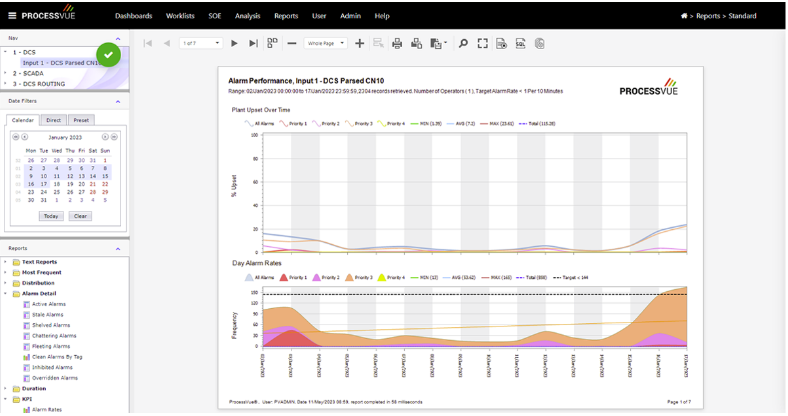Jump to the last report page
Image resolution: width=788 pixels, height=416 pixels.
click(253, 44)
